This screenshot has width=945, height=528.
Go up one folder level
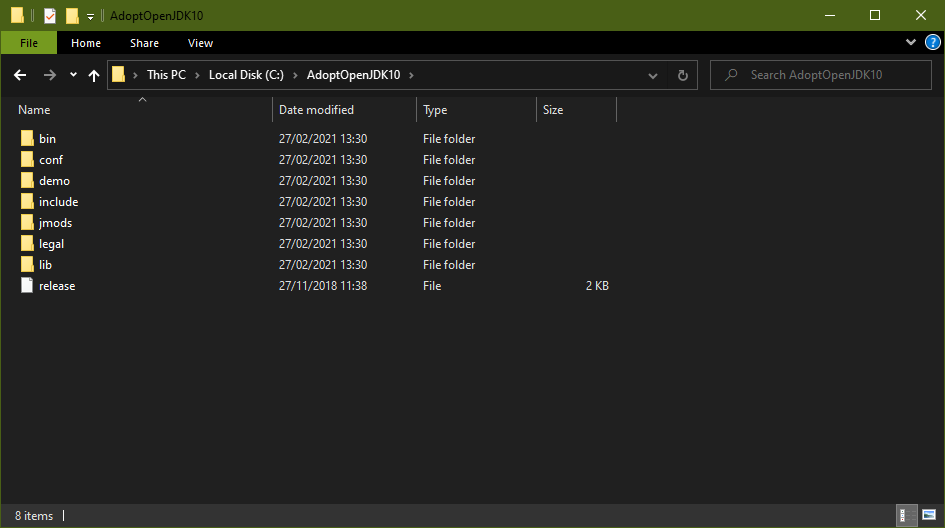[x=93, y=75]
